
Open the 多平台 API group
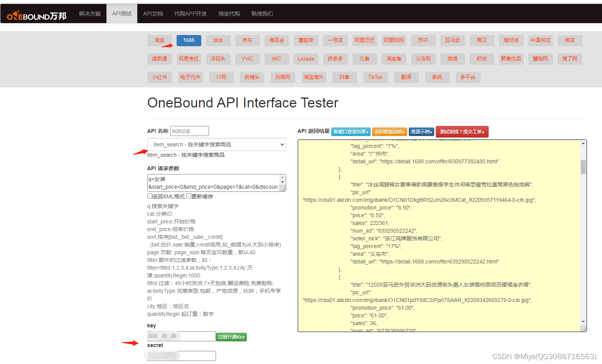pyautogui.click(x=468, y=77)
